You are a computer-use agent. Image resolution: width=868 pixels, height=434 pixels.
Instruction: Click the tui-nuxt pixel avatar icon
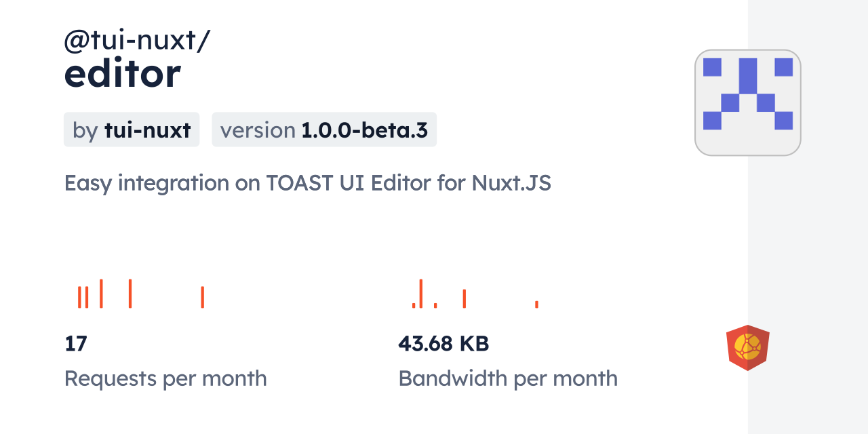point(747,102)
